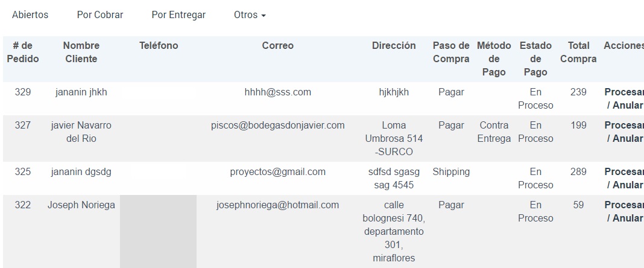Click Procesar for order 325
Viewport: 644px width, 268px height.
[623, 172]
